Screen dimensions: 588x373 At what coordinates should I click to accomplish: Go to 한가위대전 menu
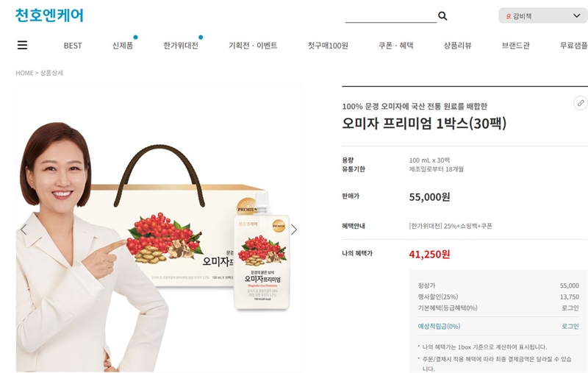point(181,46)
